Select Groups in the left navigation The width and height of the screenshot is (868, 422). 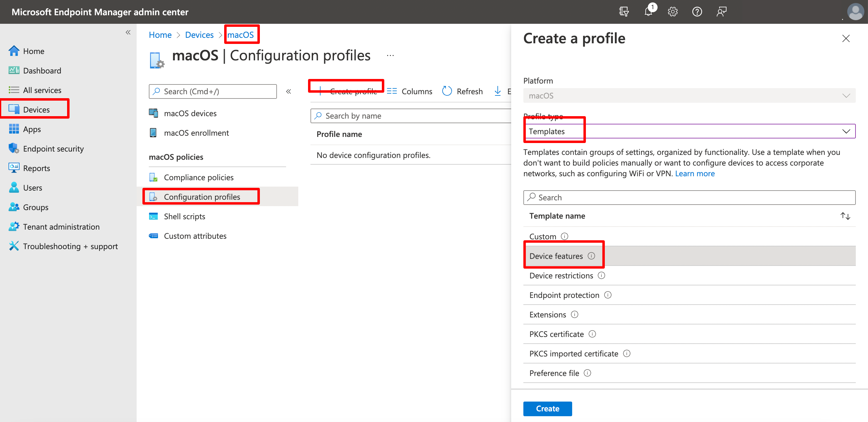click(35, 207)
